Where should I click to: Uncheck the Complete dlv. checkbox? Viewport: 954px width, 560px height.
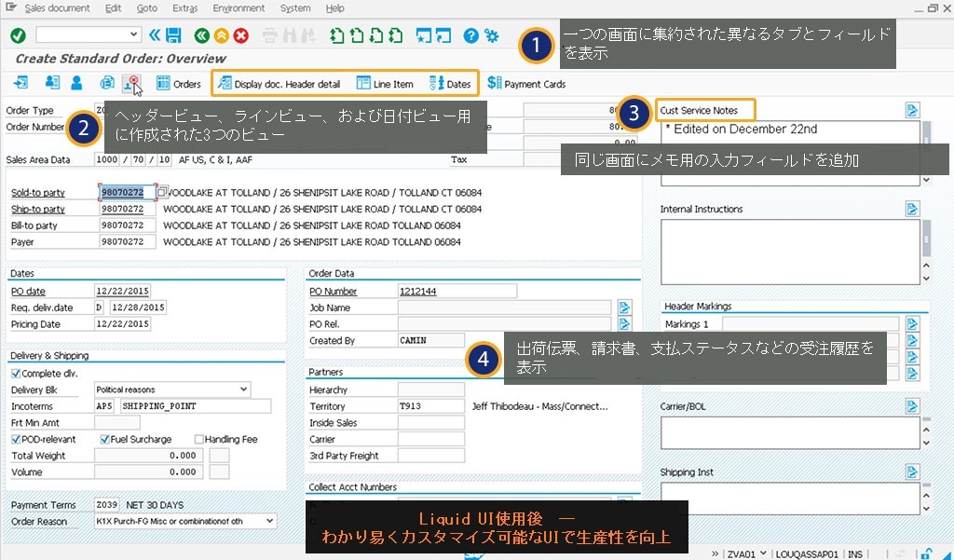pyautogui.click(x=16, y=374)
